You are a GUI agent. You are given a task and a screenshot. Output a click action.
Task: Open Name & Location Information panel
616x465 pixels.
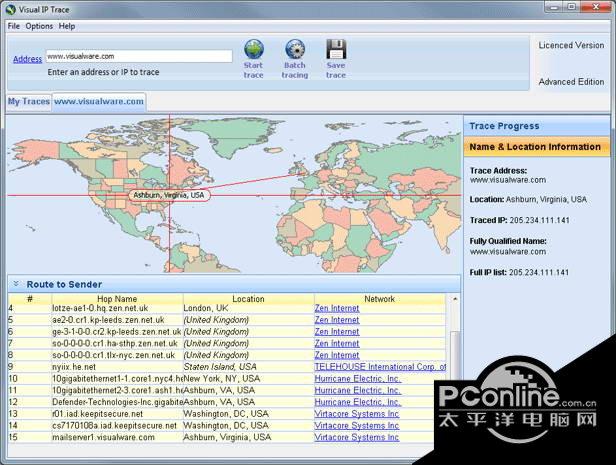[x=537, y=147]
